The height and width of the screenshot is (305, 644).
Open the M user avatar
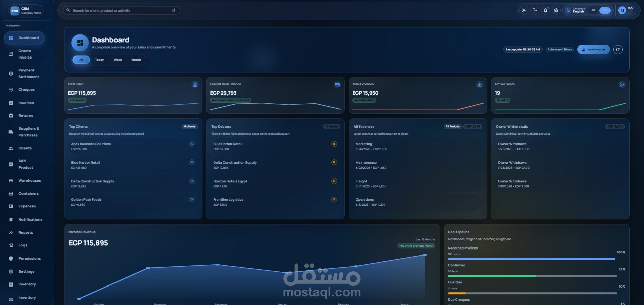[x=622, y=10]
